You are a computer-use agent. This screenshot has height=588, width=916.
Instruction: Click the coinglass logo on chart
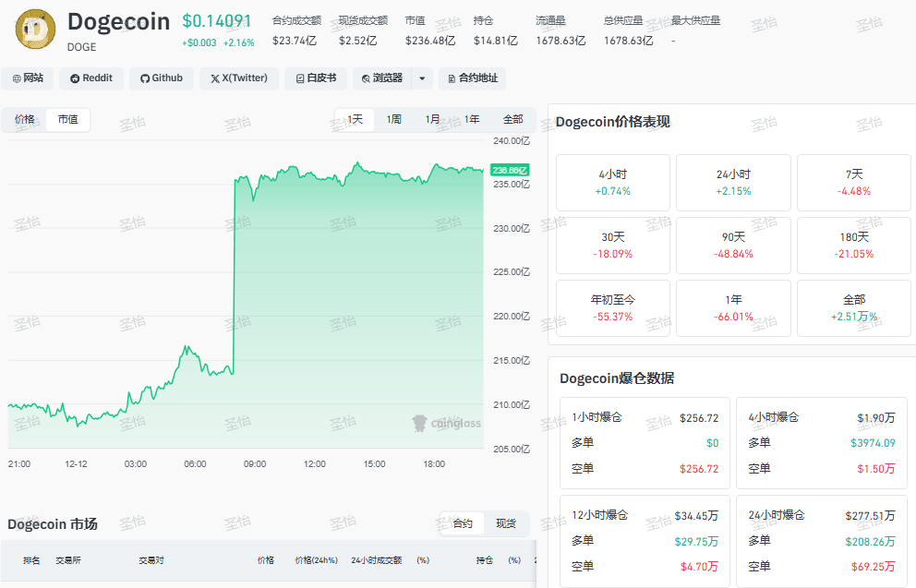(x=446, y=424)
